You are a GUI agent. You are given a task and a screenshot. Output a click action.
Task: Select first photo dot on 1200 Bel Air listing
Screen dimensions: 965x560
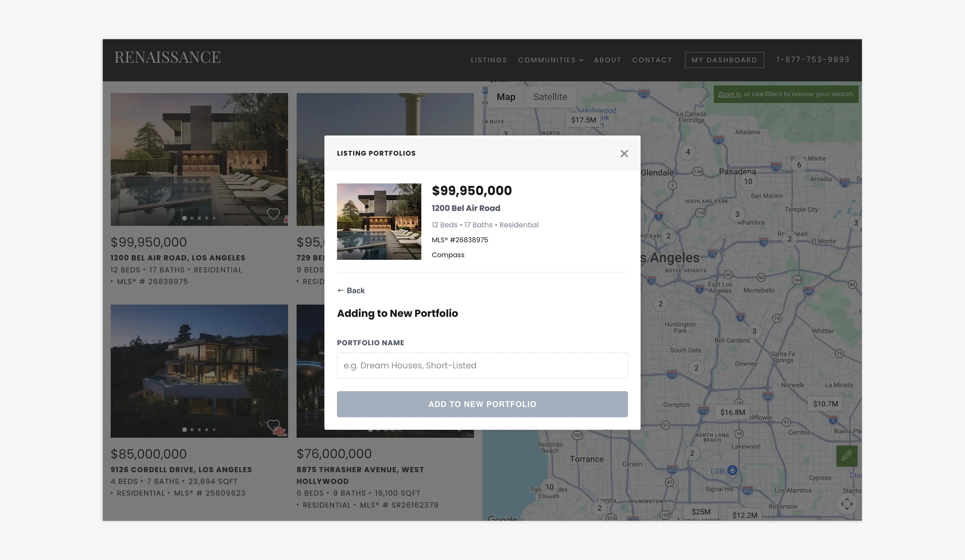point(184,218)
